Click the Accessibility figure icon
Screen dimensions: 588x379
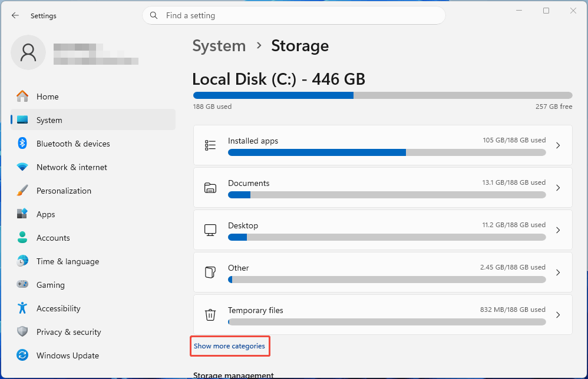[x=22, y=308]
